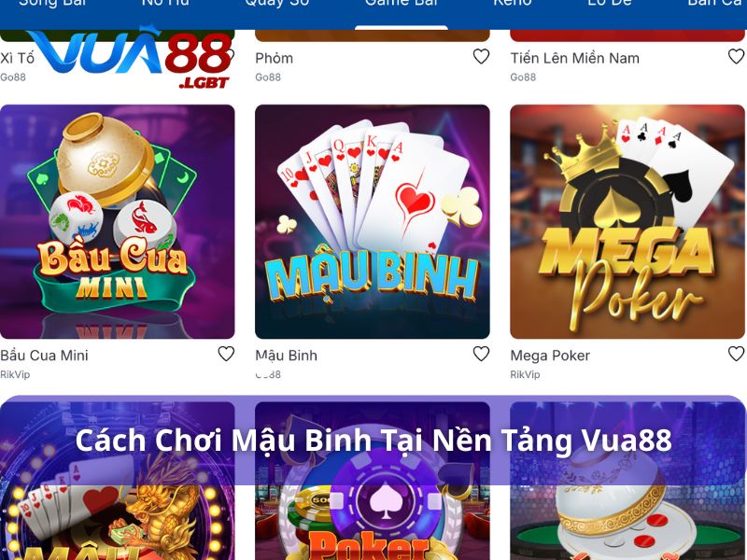Switch to the Keno tab
747x560 pixels.
tap(512, 4)
